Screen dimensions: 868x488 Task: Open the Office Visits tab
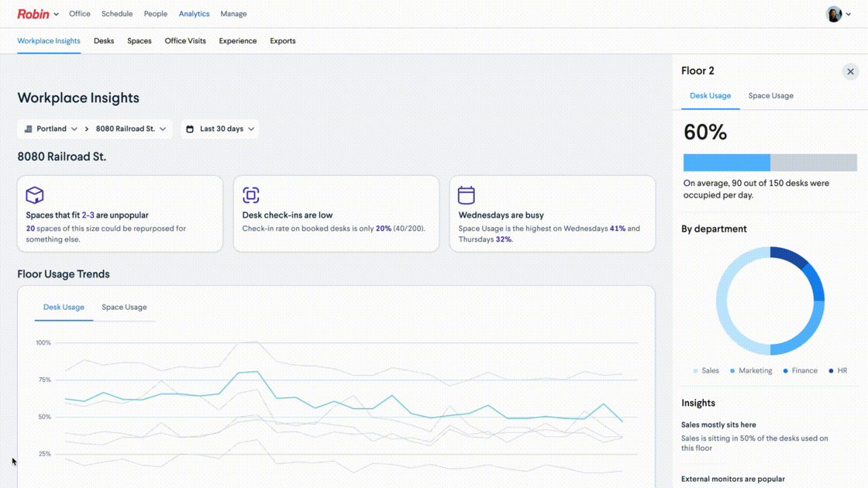click(x=185, y=41)
